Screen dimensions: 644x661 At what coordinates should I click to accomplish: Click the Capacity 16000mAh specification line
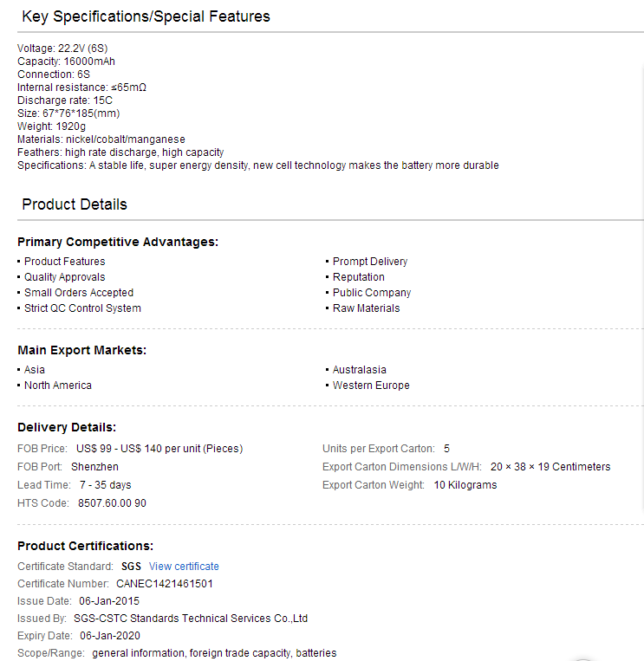pos(66,62)
